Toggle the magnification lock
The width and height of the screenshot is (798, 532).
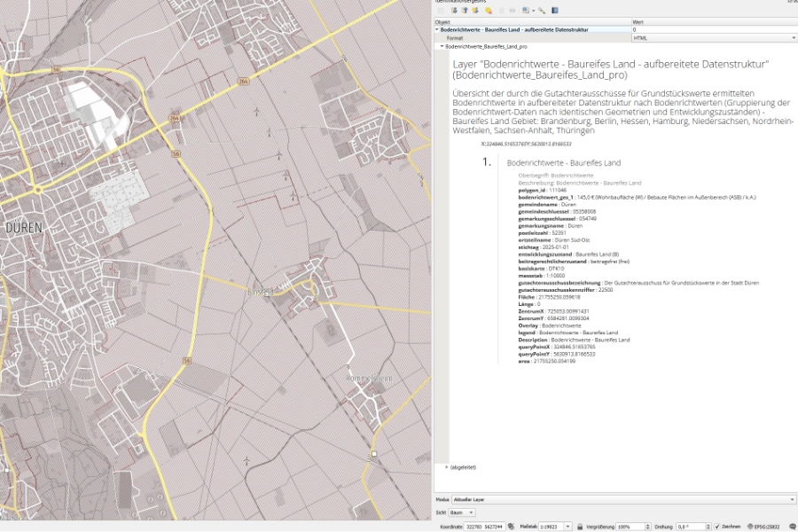coord(578,525)
